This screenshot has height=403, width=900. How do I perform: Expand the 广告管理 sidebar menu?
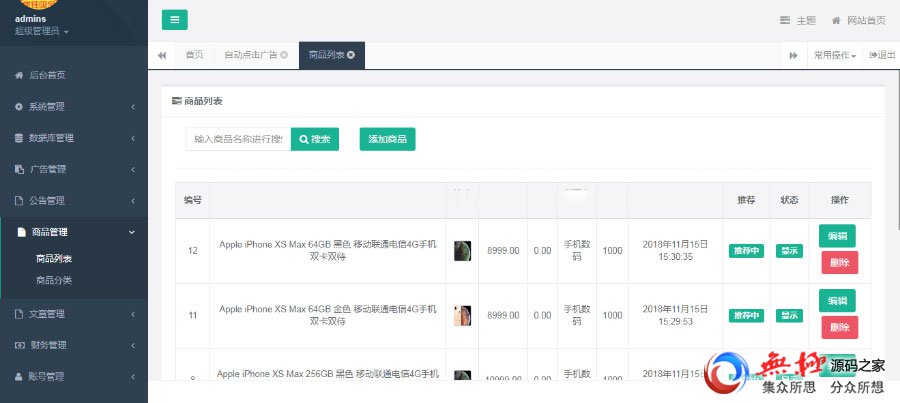coord(74,169)
